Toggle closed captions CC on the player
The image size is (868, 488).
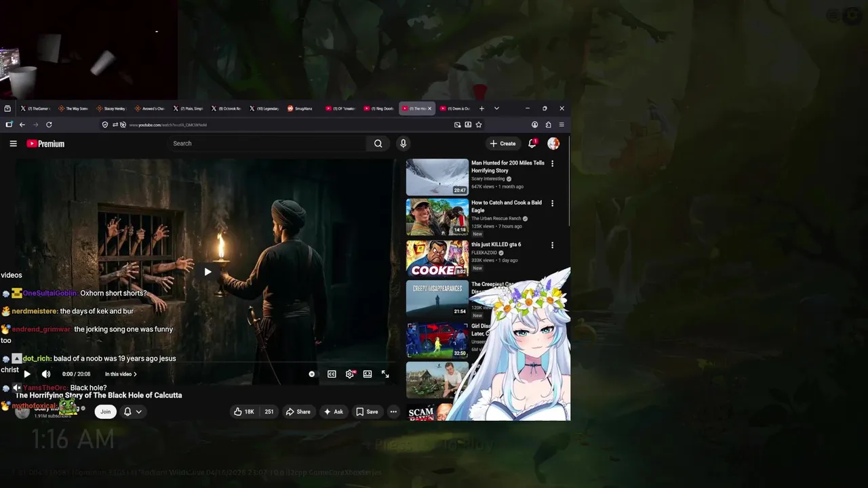pos(332,374)
